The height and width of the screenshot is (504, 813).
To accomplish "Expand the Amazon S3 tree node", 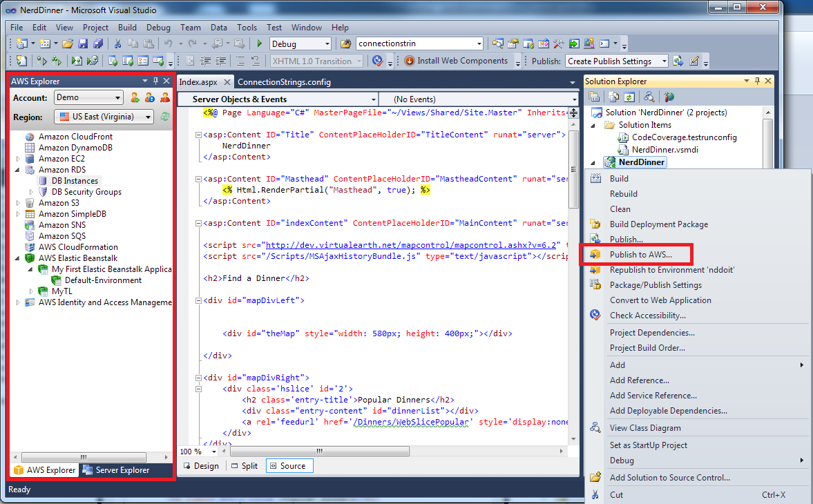I will pyautogui.click(x=18, y=203).
